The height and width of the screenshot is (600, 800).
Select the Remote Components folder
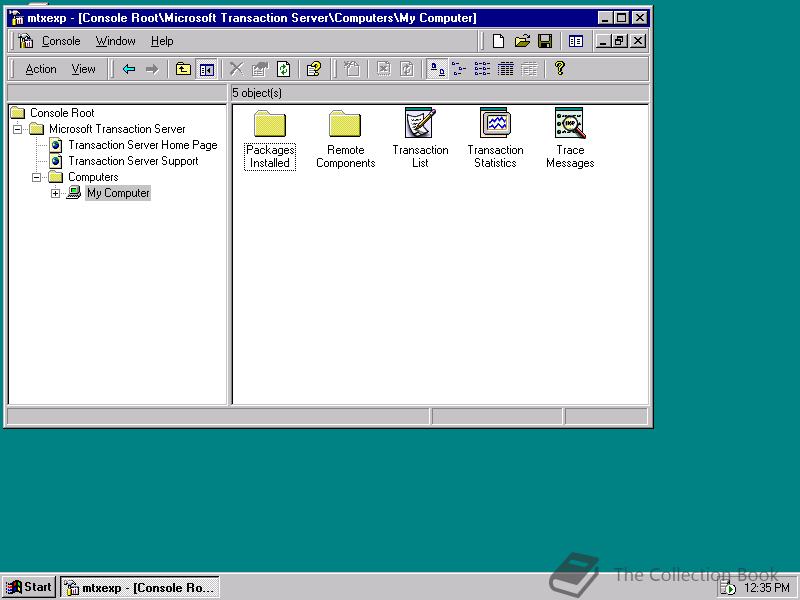click(x=345, y=139)
